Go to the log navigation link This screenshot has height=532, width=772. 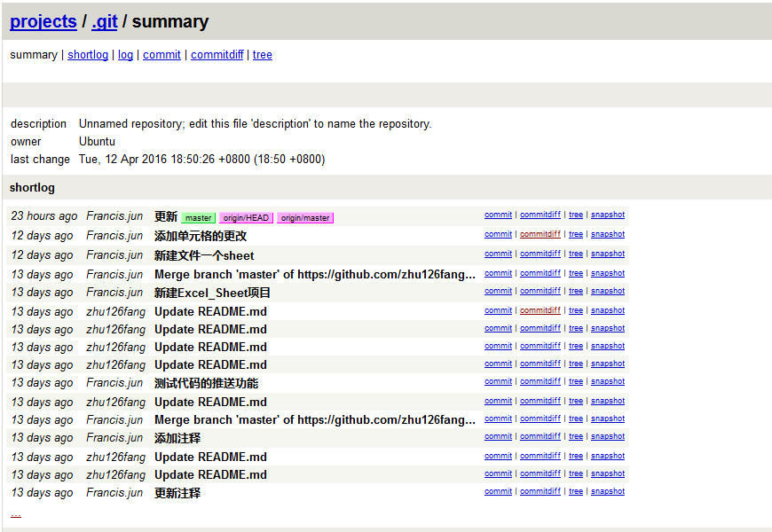coord(125,55)
